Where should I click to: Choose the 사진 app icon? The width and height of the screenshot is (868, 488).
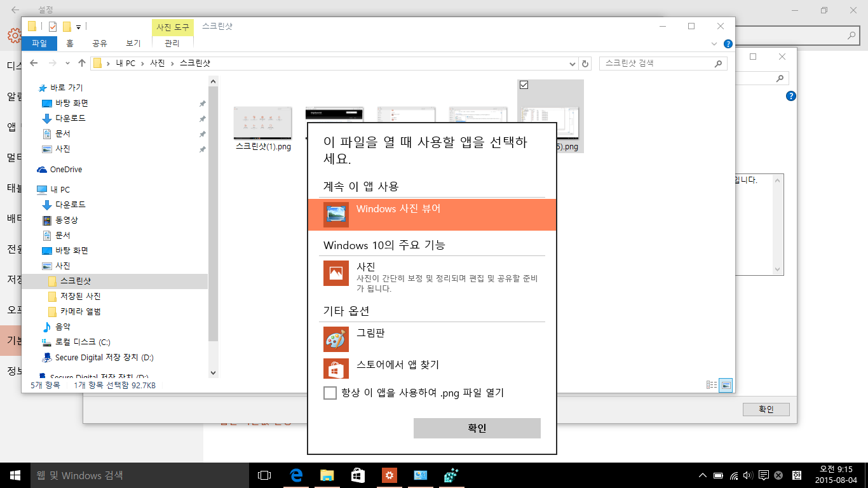[336, 273]
